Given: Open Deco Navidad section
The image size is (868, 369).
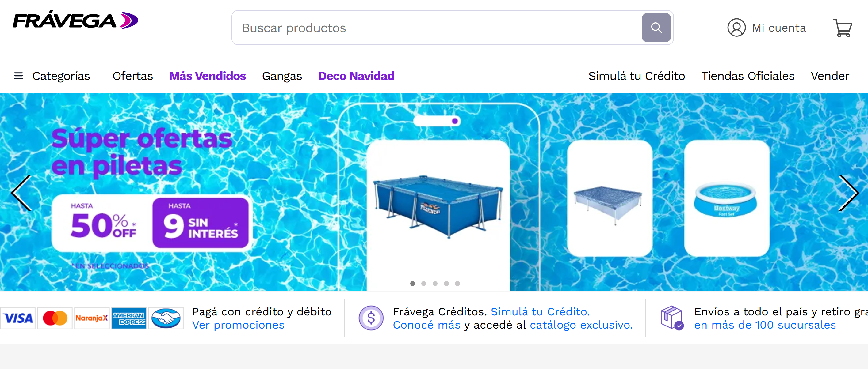Looking at the screenshot, I should point(356,76).
